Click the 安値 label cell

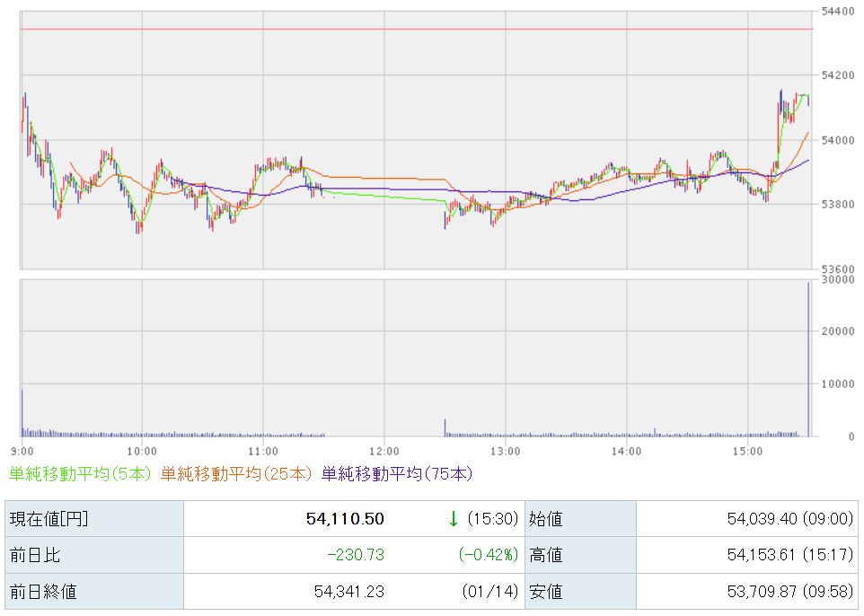[547, 592]
